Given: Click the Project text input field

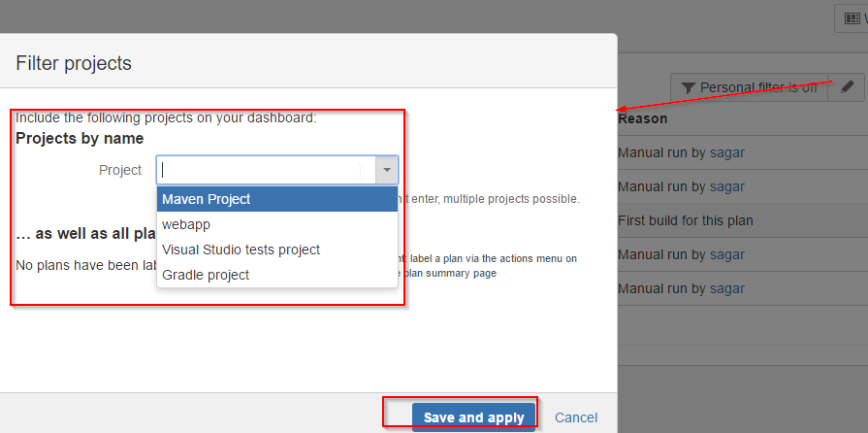Looking at the screenshot, I should 267,170.
